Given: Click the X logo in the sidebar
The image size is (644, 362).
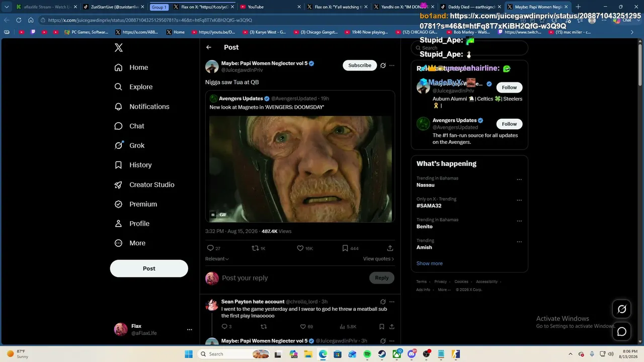Looking at the screenshot, I should pos(118,48).
